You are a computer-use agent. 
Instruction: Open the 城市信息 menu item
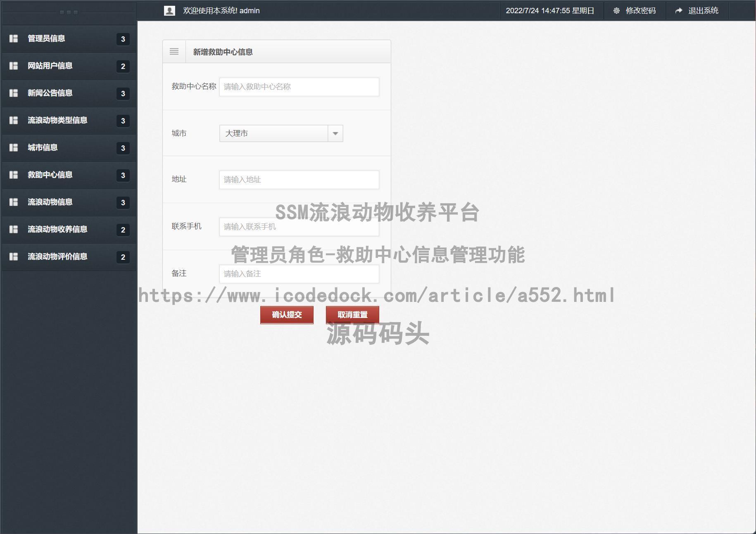(43, 147)
